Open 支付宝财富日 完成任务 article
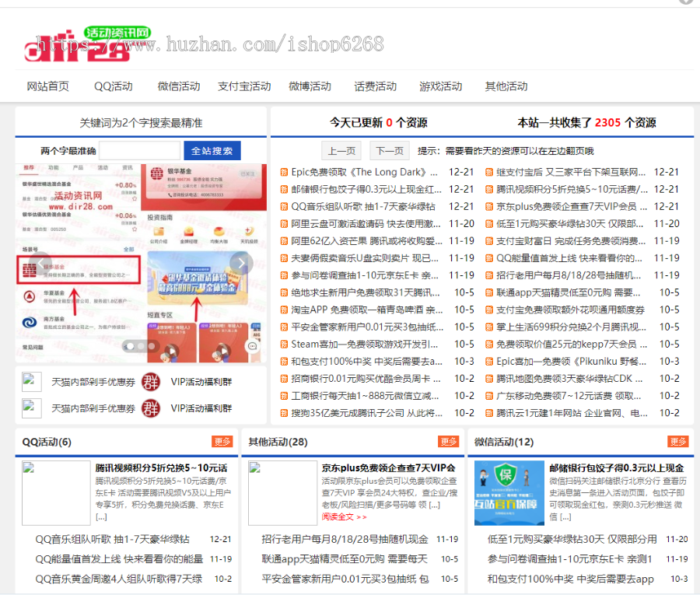The width and height of the screenshot is (700, 595). [x=571, y=241]
